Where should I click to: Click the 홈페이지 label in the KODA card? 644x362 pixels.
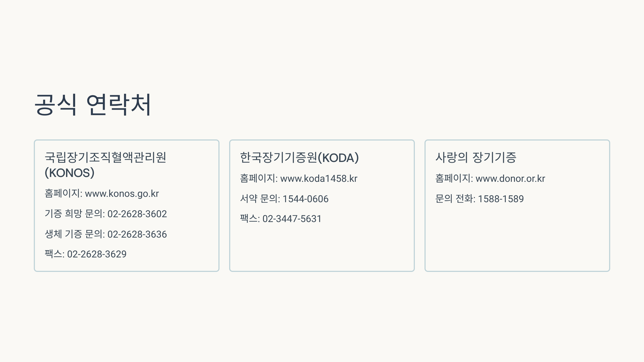[257, 179]
